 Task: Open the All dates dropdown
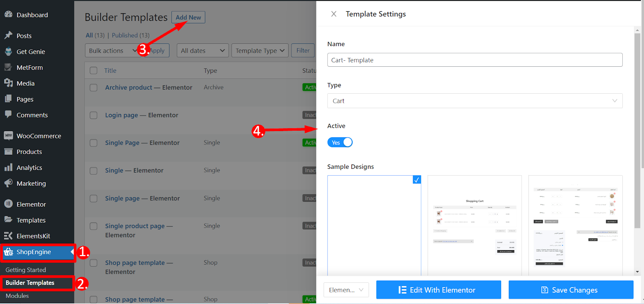point(203,51)
